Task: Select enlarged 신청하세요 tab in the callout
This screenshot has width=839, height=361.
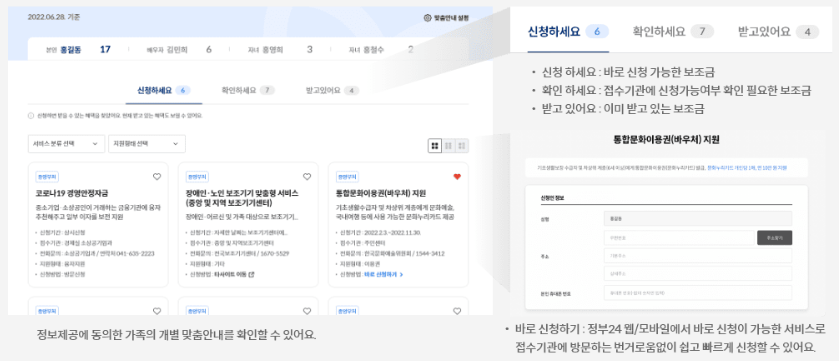Action: (568, 32)
